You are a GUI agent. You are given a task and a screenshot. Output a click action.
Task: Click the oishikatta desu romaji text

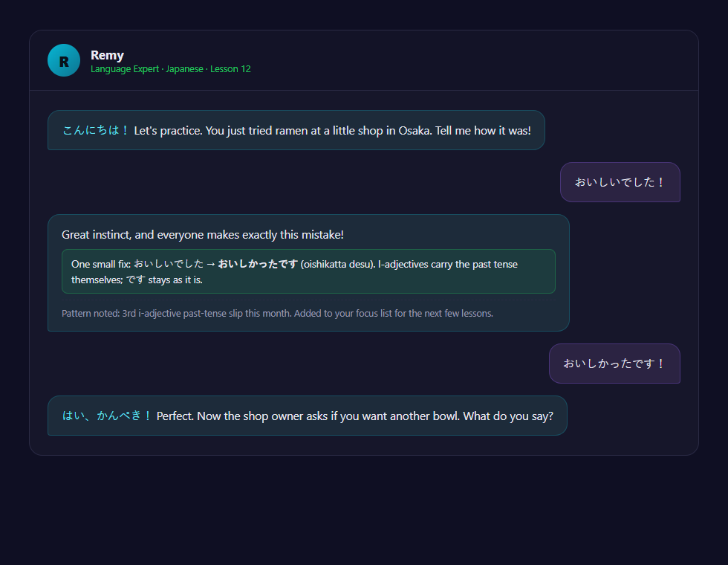coord(338,264)
